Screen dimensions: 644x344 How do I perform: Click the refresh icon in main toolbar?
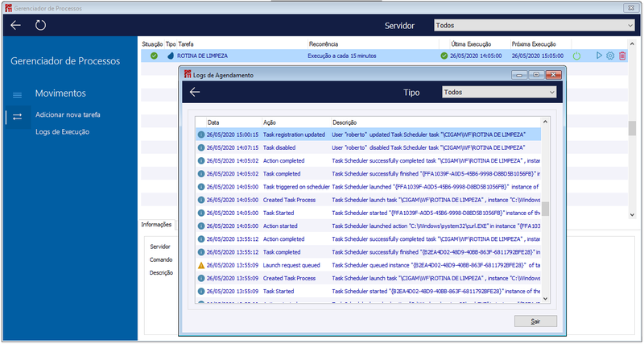[40, 26]
